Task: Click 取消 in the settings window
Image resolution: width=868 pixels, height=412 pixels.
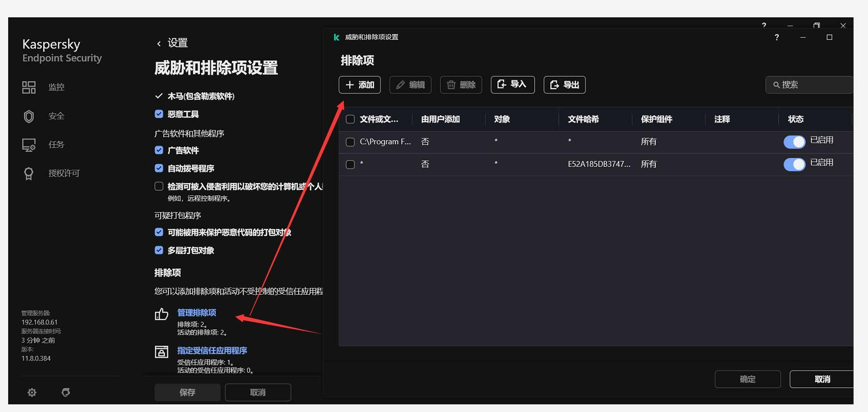Action: click(258, 392)
